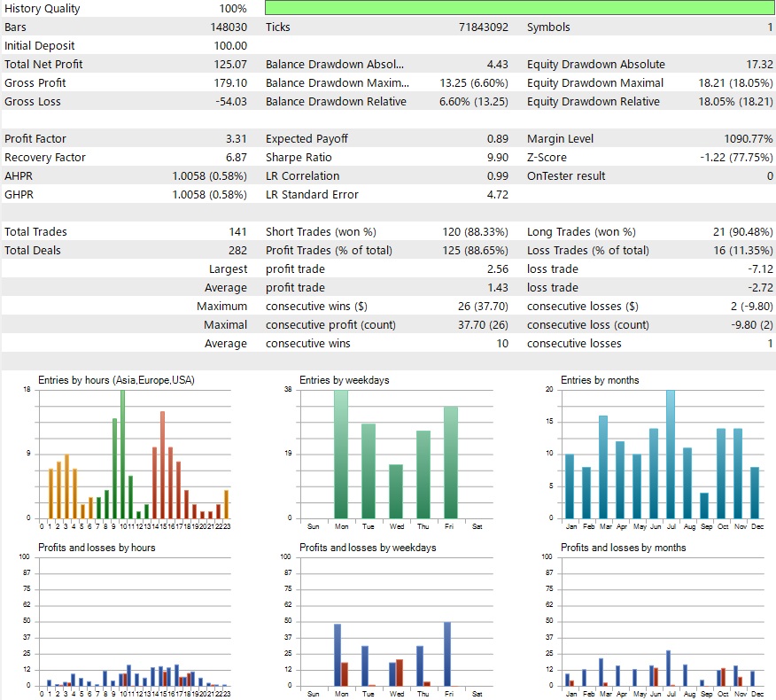Click the Z-Score label

549,157
